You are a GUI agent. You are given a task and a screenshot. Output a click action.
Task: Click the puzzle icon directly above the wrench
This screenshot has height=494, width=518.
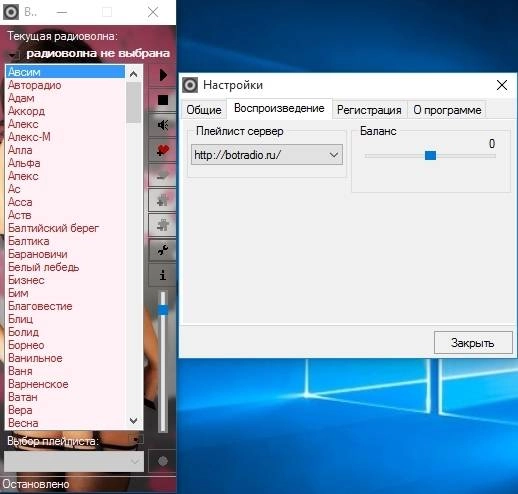(163, 225)
